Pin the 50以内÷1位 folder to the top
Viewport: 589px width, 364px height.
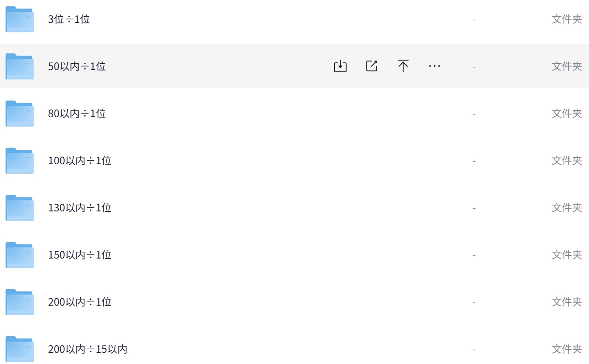click(x=403, y=66)
